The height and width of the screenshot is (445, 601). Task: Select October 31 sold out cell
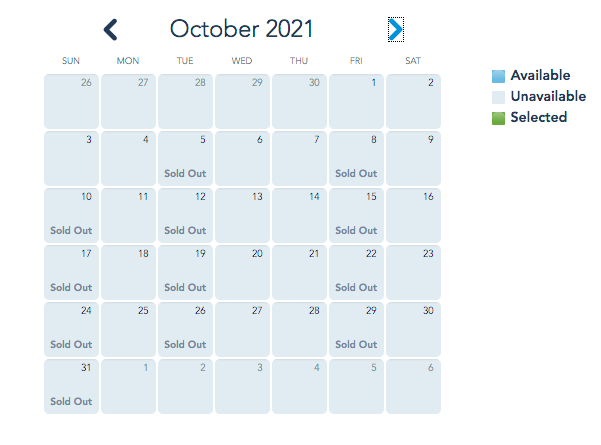point(71,386)
